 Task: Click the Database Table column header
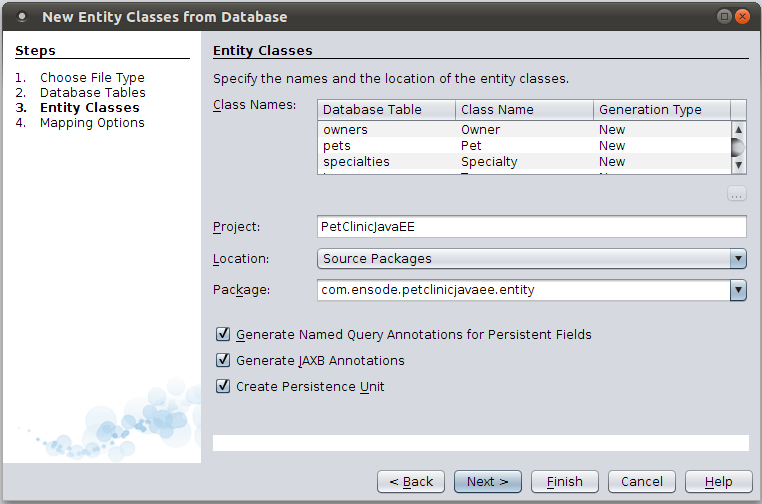(386, 109)
